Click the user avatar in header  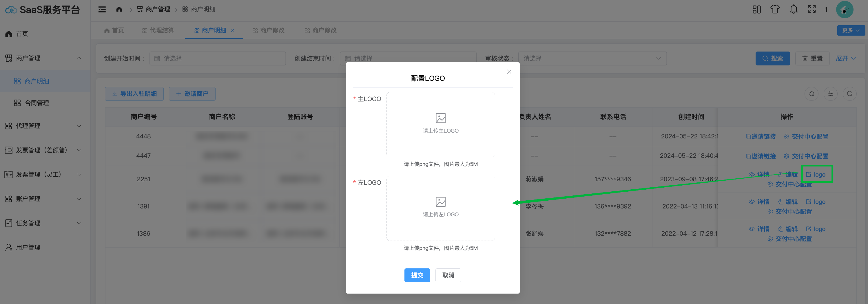(x=845, y=10)
